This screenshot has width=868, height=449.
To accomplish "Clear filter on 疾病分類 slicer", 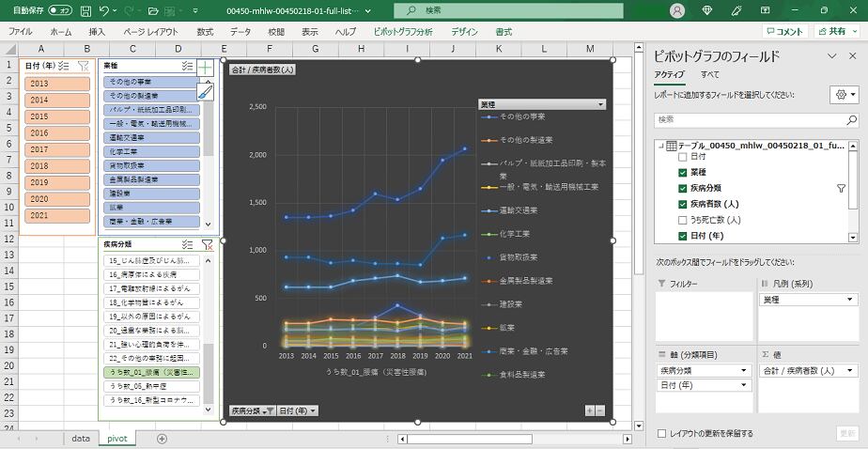I will pyautogui.click(x=208, y=245).
